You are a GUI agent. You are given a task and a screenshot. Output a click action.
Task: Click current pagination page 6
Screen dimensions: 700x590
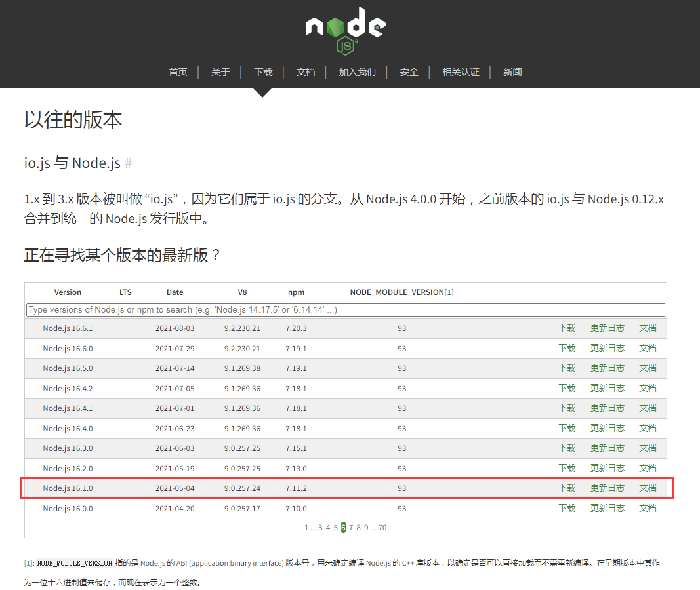343,528
